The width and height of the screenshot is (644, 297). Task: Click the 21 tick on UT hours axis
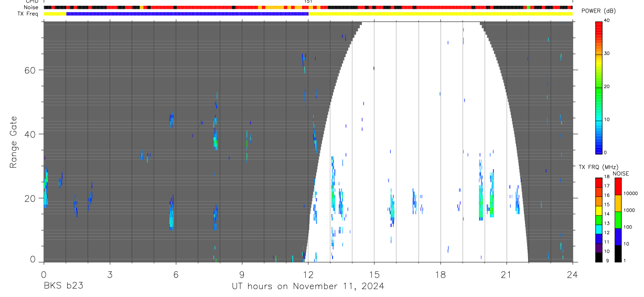pos(507,274)
